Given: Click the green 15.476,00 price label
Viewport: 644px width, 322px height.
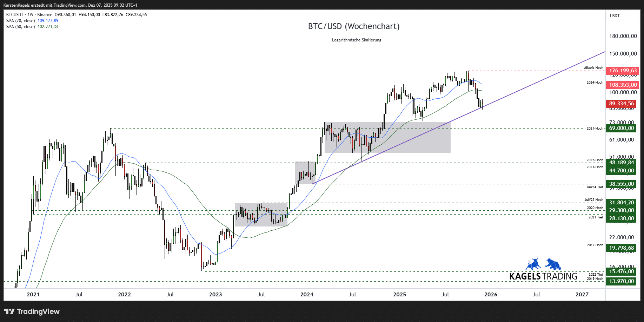Looking at the screenshot, I should point(621,271).
